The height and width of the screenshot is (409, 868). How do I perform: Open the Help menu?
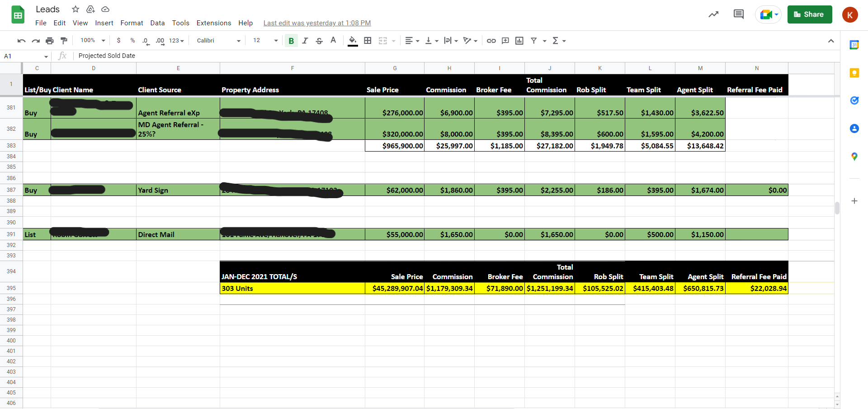point(245,23)
